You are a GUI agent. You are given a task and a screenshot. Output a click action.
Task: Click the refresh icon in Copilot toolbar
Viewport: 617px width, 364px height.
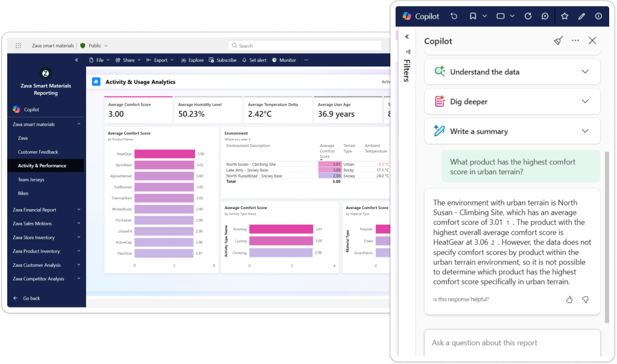tap(528, 16)
